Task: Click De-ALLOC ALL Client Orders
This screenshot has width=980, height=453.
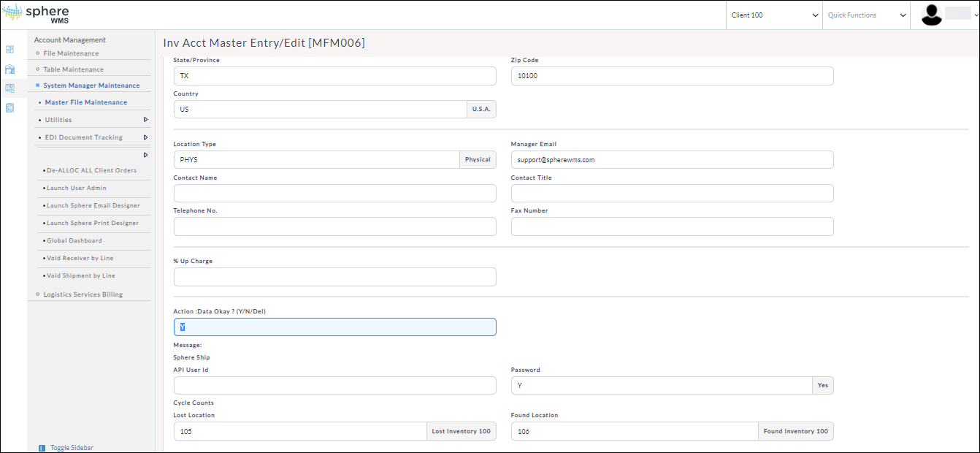Action: [91, 170]
